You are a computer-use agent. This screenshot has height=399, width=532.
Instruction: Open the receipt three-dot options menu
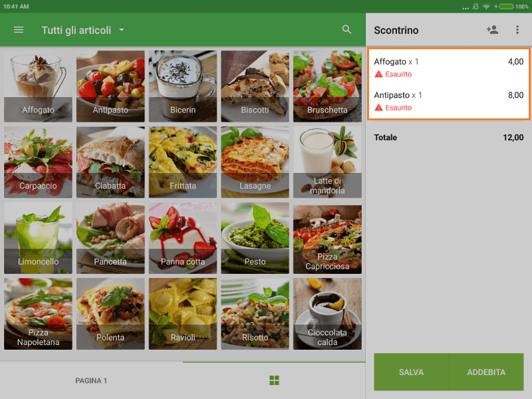click(517, 30)
